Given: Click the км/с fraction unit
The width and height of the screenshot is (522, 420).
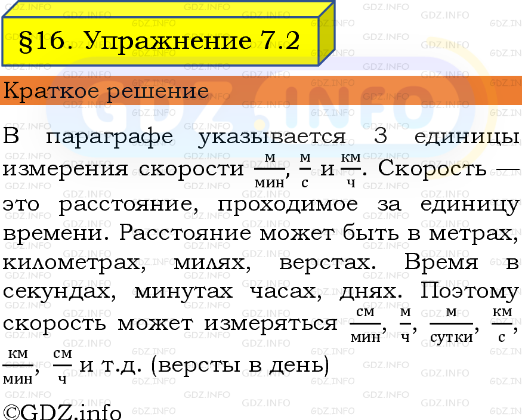Looking at the screenshot, I should [502, 325].
